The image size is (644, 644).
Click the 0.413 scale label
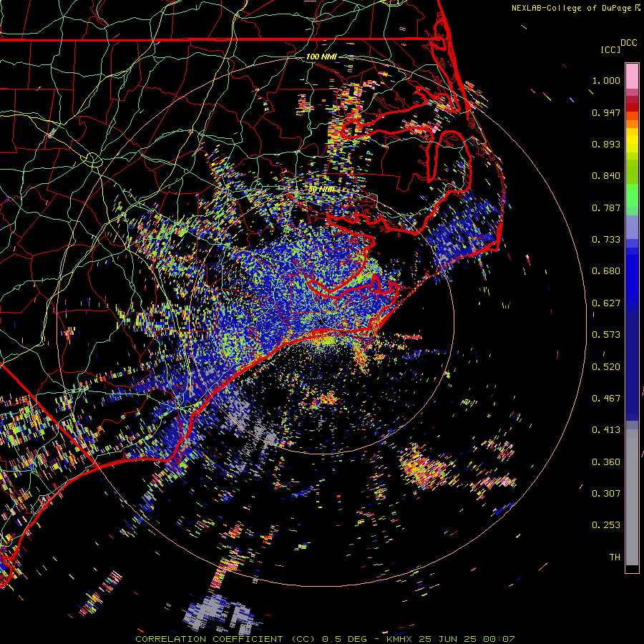(x=606, y=430)
